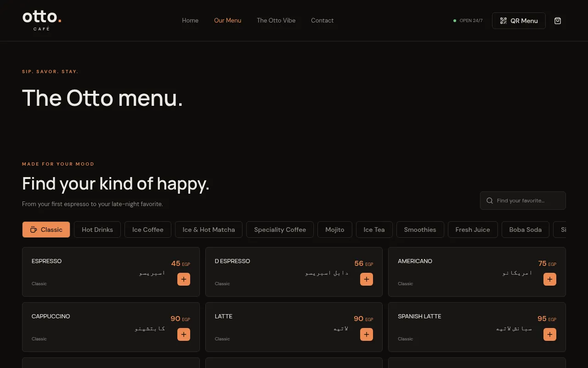The image size is (588, 368).
Task: Switch to Mojito category
Action: point(335,230)
